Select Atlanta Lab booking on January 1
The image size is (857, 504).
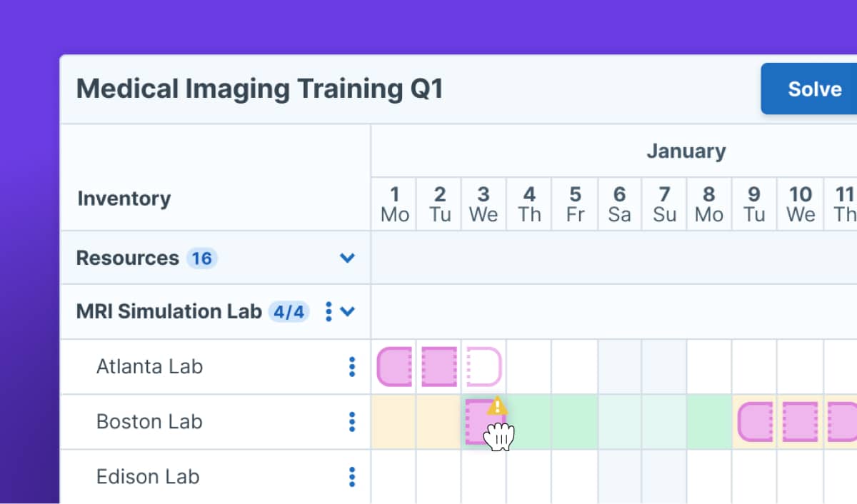coord(394,366)
